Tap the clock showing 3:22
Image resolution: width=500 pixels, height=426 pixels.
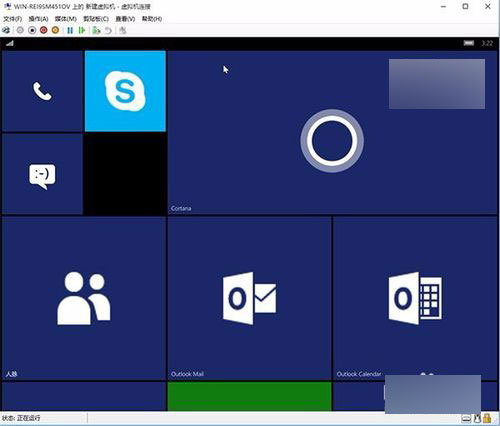click(487, 43)
